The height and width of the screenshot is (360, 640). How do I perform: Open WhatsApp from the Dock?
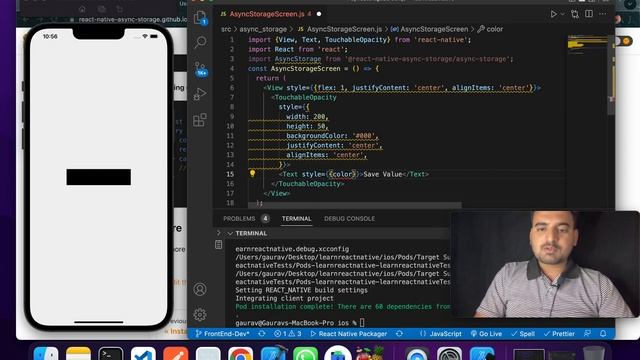pyautogui.click(x=305, y=354)
